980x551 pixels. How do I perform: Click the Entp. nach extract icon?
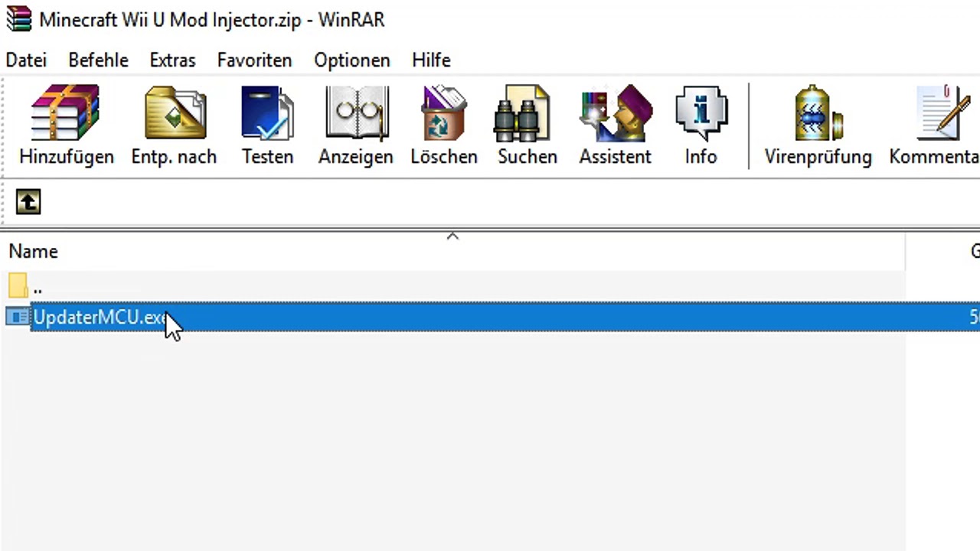click(175, 113)
